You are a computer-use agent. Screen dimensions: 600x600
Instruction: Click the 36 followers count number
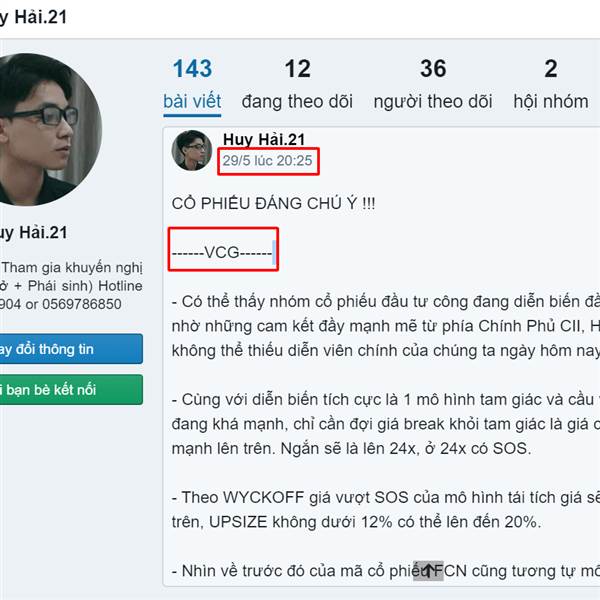tap(433, 68)
